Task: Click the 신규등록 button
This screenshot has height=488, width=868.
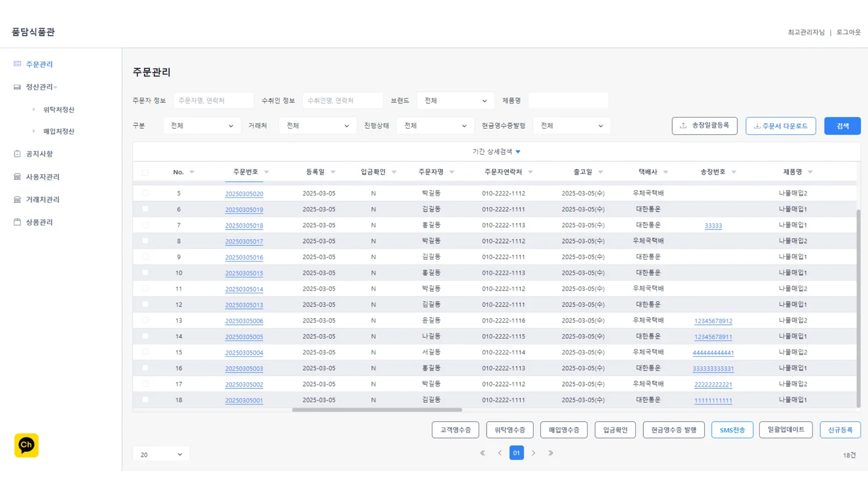Action: [840, 430]
